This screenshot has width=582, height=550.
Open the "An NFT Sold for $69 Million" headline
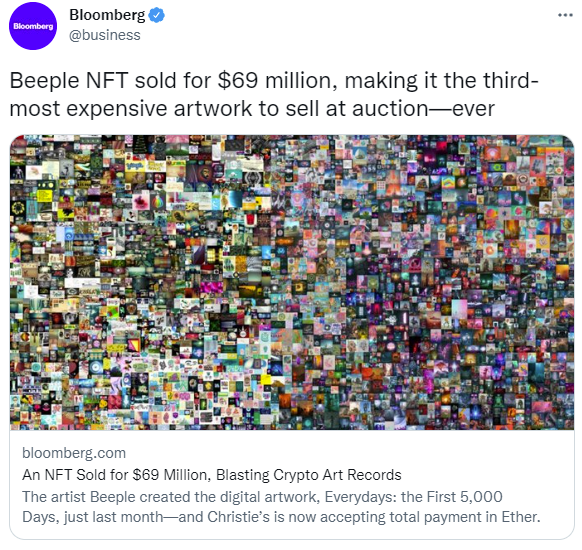(212, 475)
